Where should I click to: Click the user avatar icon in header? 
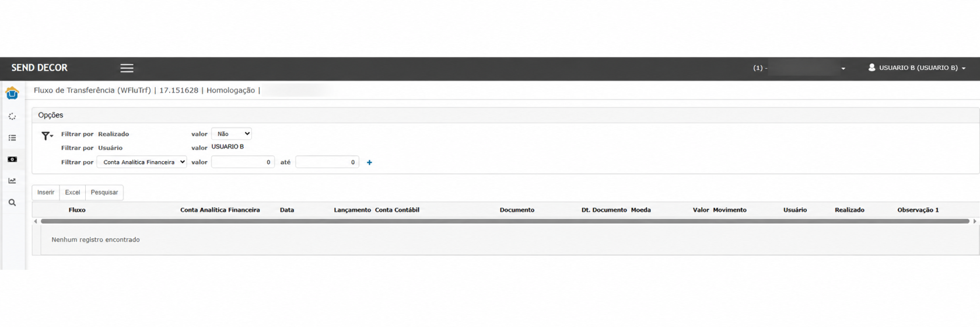tap(871, 68)
